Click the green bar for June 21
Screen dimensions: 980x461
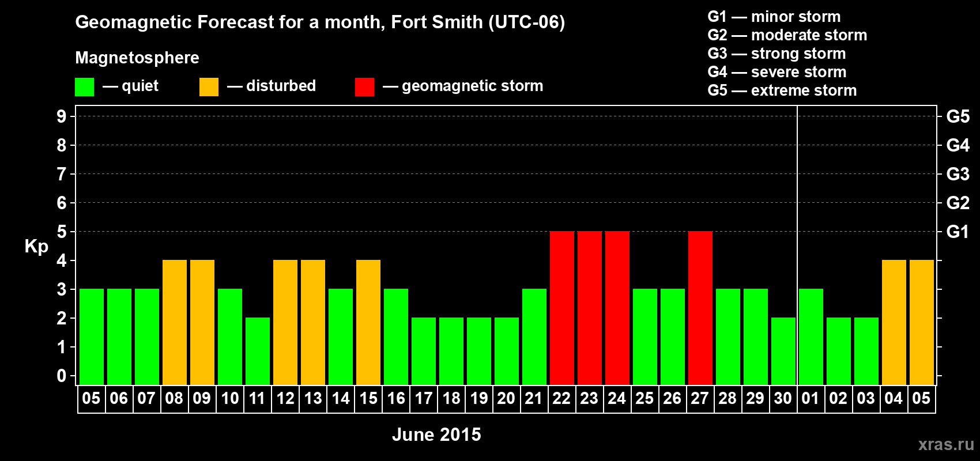[x=534, y=337]
